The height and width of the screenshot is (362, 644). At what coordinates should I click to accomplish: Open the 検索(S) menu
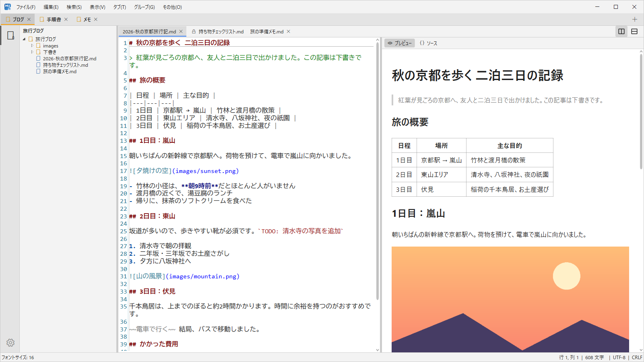74,7
